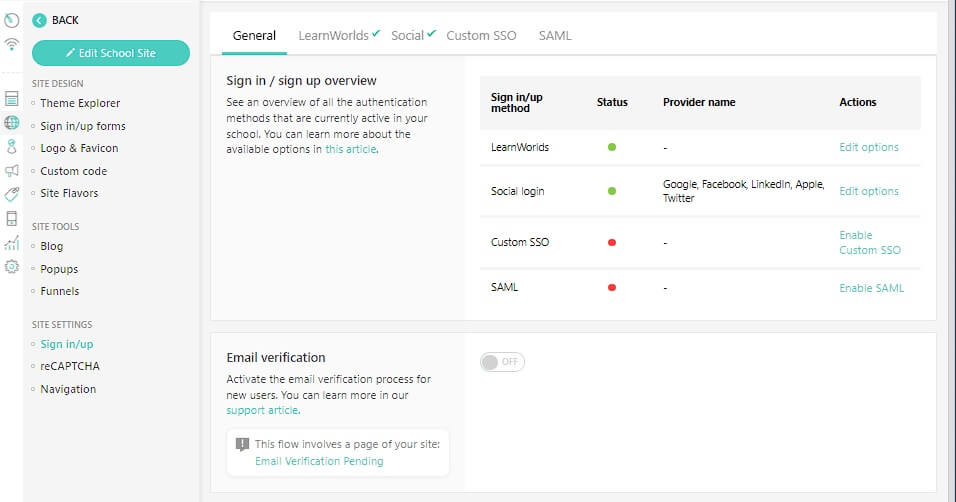Screen dimensions: 956x502
Task: Open the settings gear icon in sidebar
Action: 12,267
